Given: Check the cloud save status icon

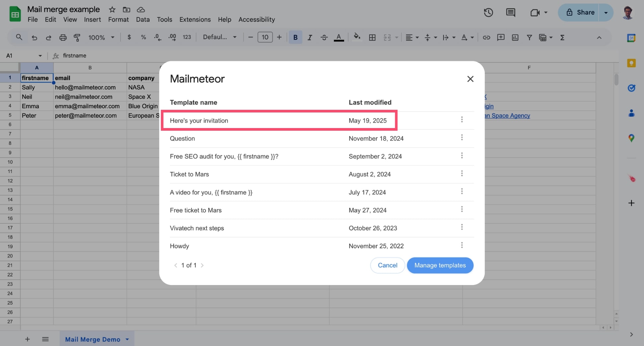Looking at the screenshot, I should pos(141,9).
